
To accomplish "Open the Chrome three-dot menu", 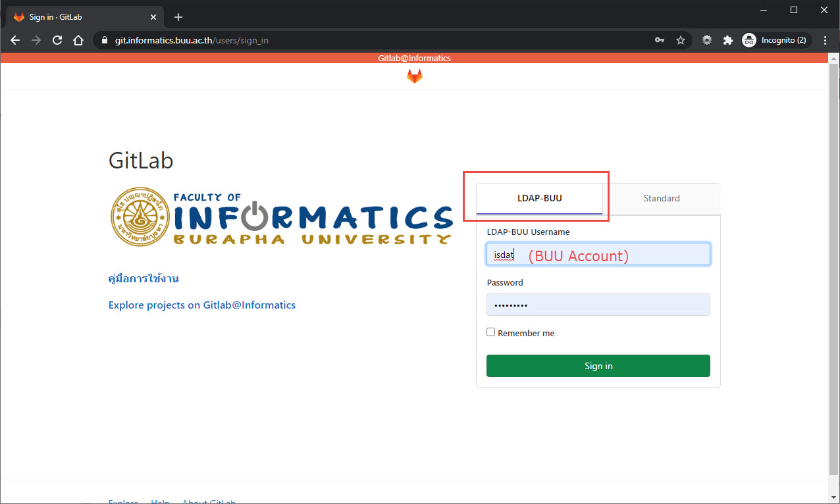I will (826, 40).
